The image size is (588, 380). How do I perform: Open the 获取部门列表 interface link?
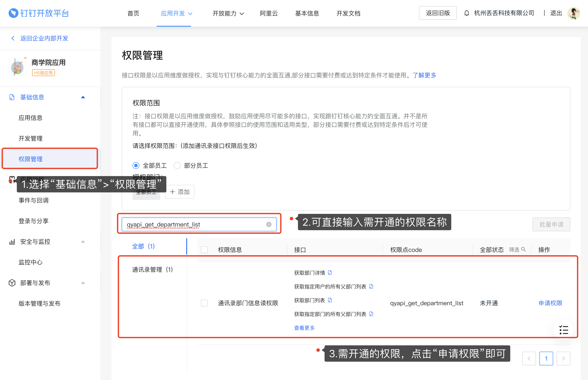309,300
